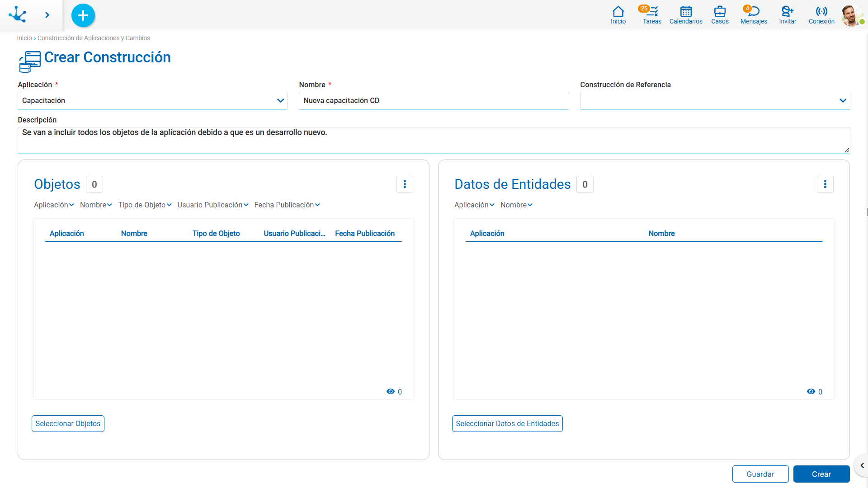Click Inicio breadcrumb link
868x488 pixels.
point(24,38)
